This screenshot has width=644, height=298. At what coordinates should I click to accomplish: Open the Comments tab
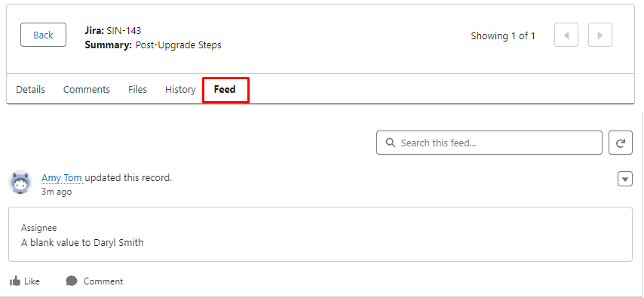[87, 89]
